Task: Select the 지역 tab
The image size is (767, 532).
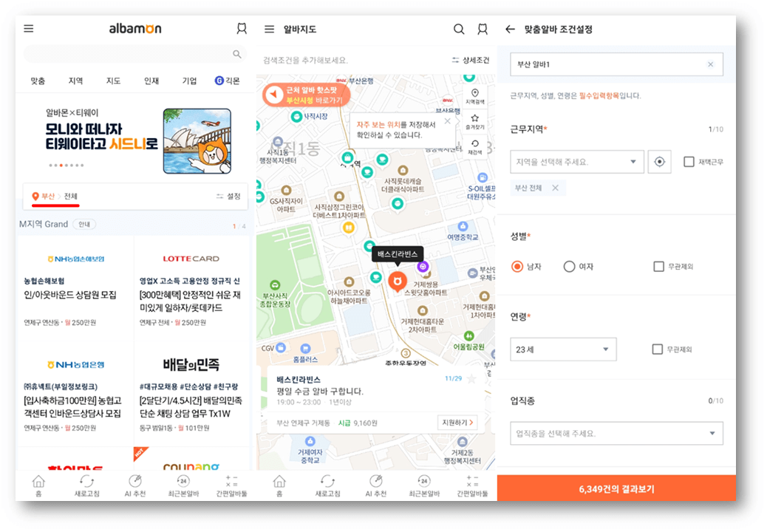Action: click(75, 81)
